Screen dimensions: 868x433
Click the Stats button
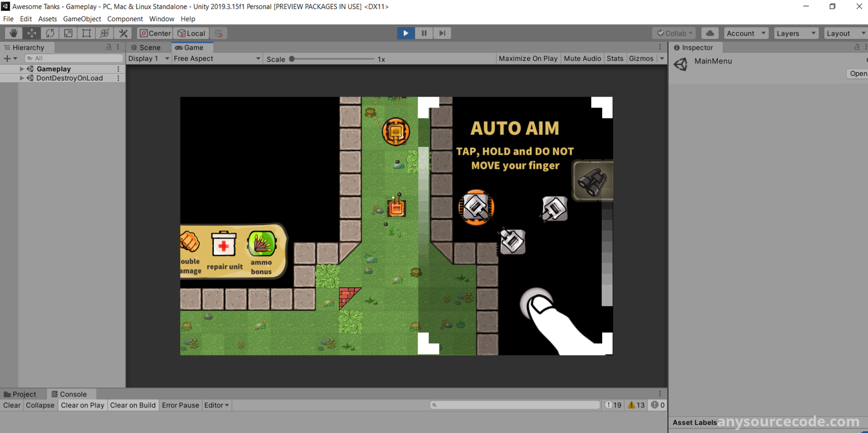click(x=615, y=59)
